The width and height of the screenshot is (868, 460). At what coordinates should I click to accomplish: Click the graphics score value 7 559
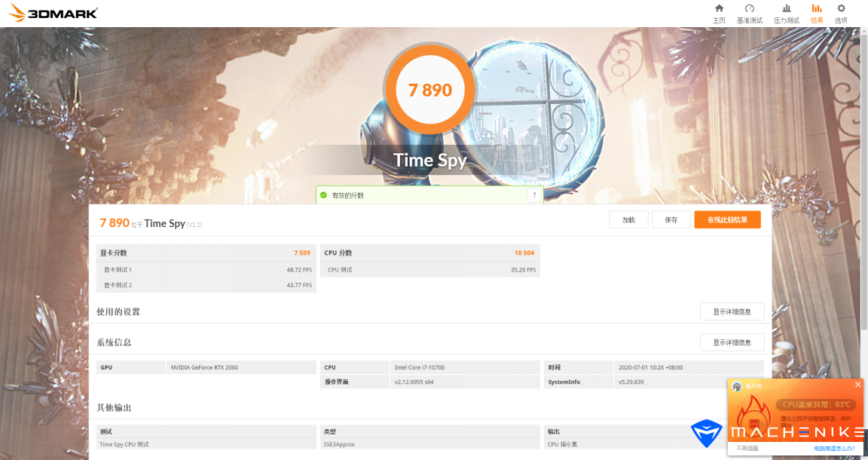point(301,253)
